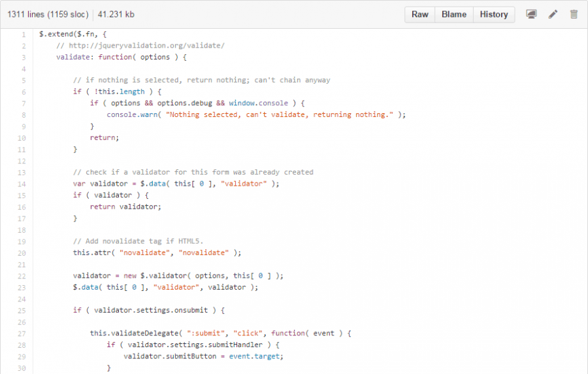The height and width of the screenshot is (374, 588).
Task: Click the trash delete file icon
Action: pyautogui.click(x=574, y=14)
